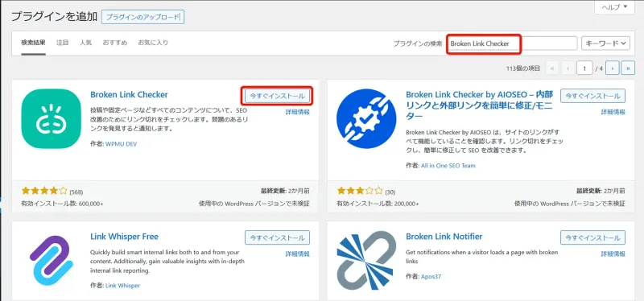Switch to the 注目 tab
This screenshot has width=644, height=301.
pyautogui.click(x=63, y=43)
